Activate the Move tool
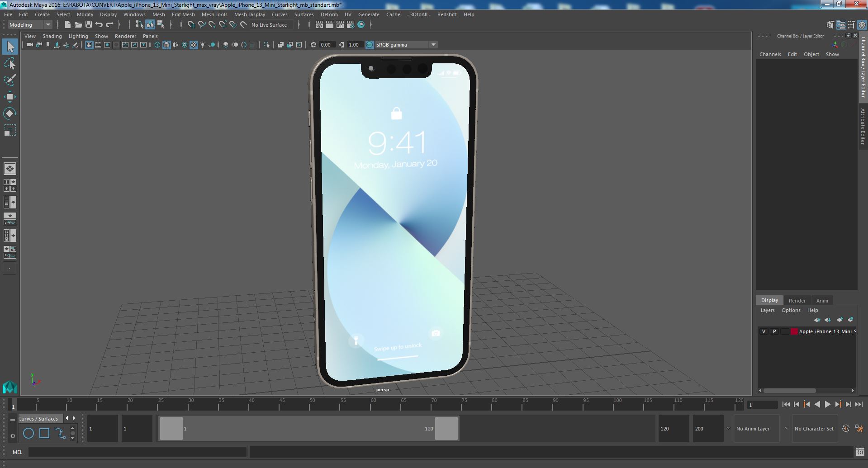The height and width of the screenshot is (468, 868). [x=10, y=96]
